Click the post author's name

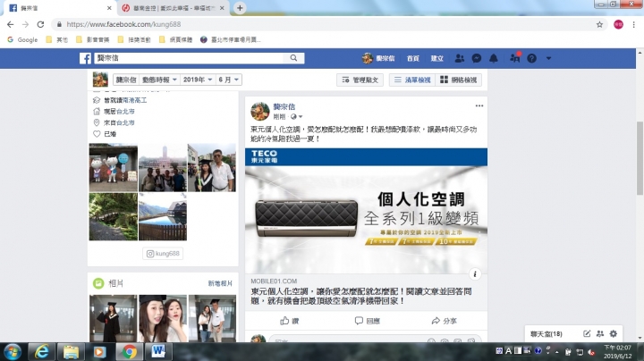tap(284, 106)
